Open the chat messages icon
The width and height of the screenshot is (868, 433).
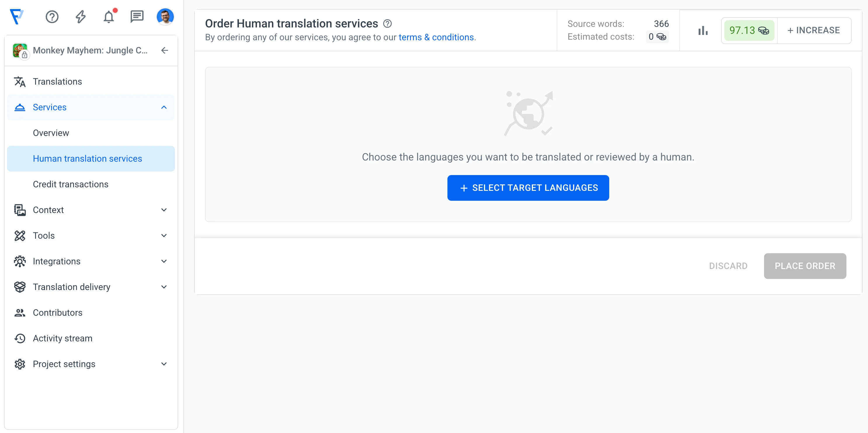click(137, 17)
